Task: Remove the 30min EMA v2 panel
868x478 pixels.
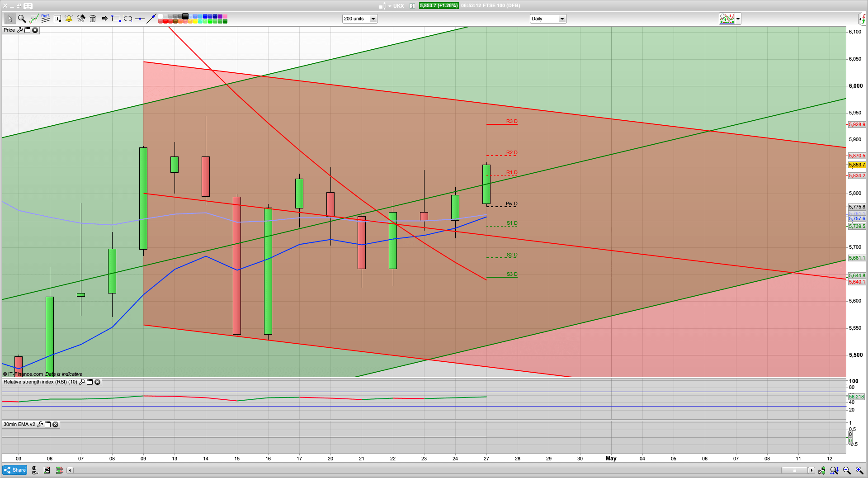Action: click(55, 425)
